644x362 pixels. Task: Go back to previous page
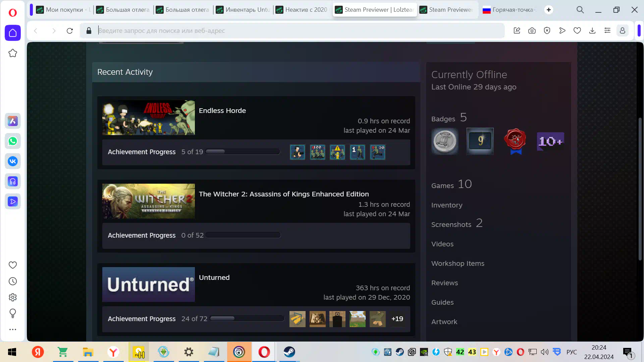[36, 31]
